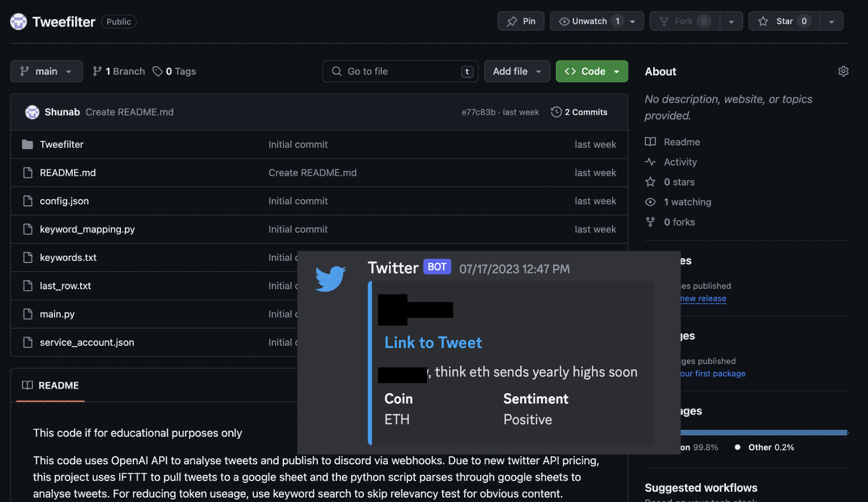
Task: View the 1 Branch list
Action: pos(119,71)
